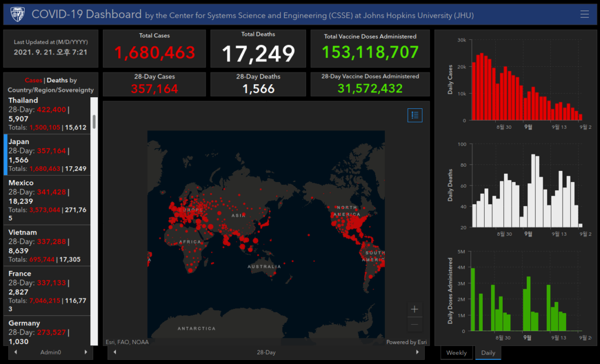Go to previous map view from 28-Day
This screenshot has height=364, width=600.
(115, 352)
